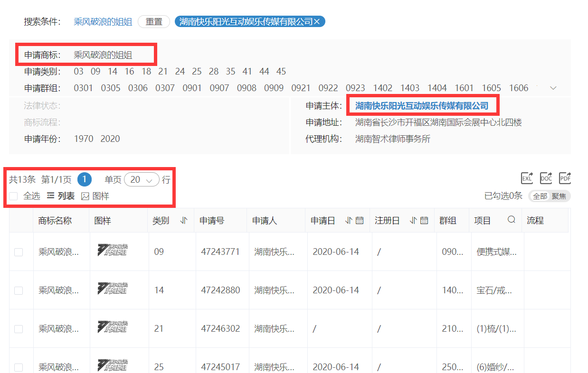The width and height of the screenshot is (588, 373).
Task: Open applicant link 湖南快乐阳光互动娱乐传媒有限公司
Action: [422, 106]
